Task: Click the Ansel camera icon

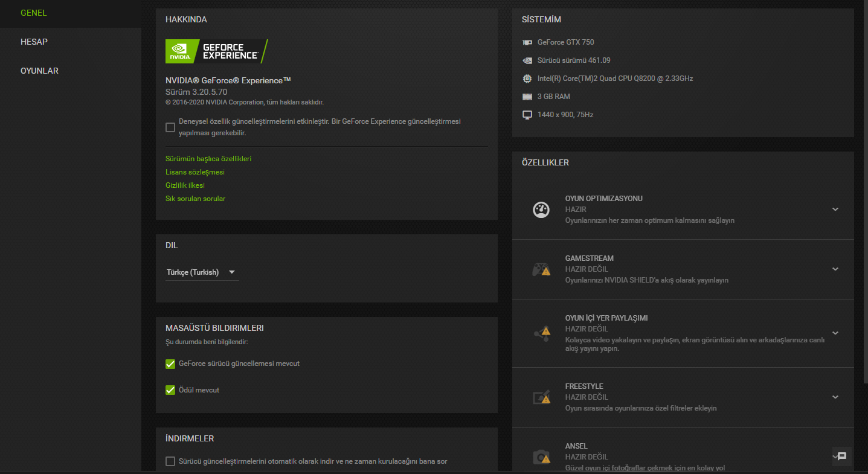Action: pos(541,457)
